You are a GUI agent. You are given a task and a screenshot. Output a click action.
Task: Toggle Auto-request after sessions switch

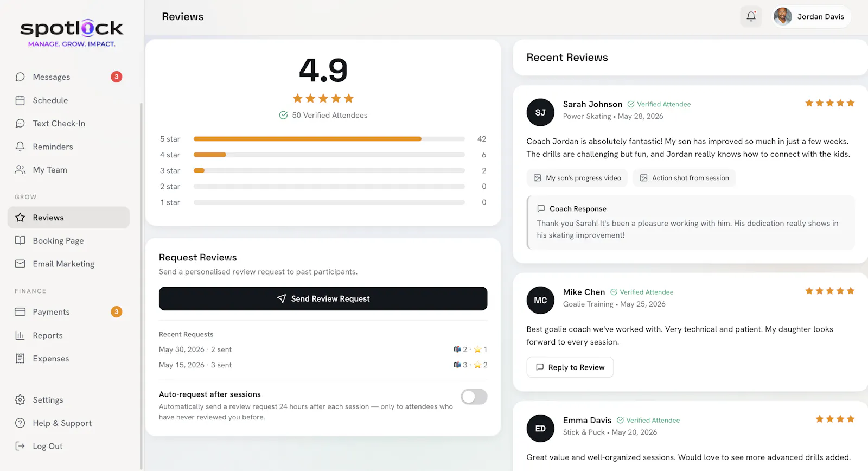(x=474, y=397)
